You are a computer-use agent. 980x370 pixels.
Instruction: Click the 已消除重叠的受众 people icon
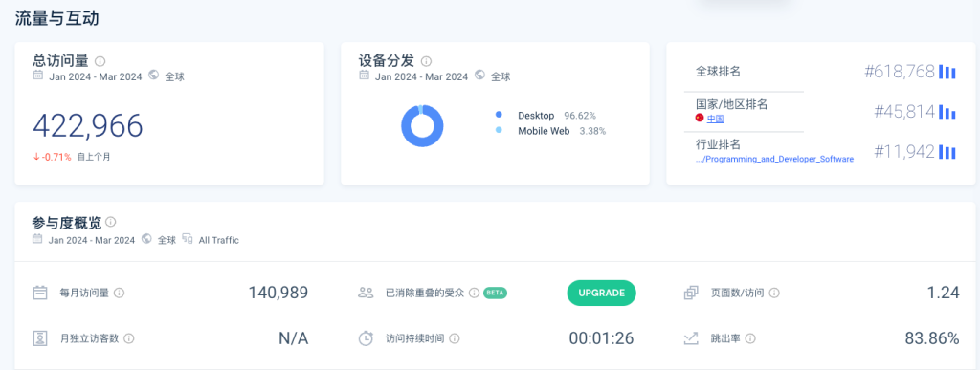pos(366,293)
